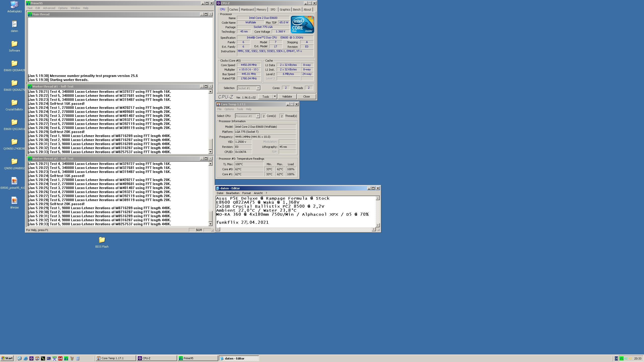Click Prime95 green tray icon
644x362 pixels.
point(621,358)
